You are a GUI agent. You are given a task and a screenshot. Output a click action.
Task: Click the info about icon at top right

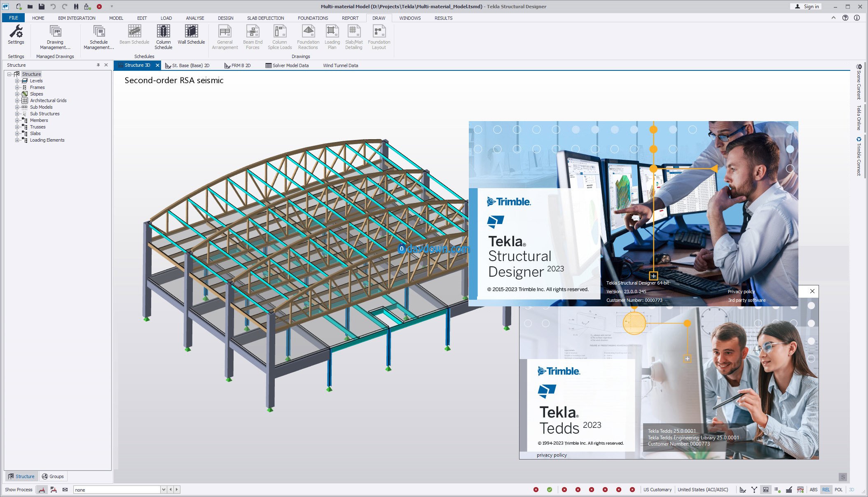pyautogui.click(x=857, y=18)
